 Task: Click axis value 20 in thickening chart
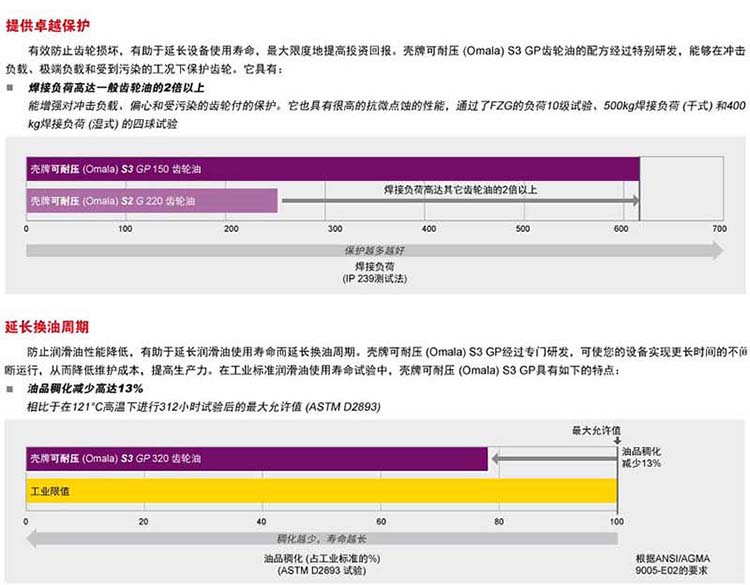[143, 521]
